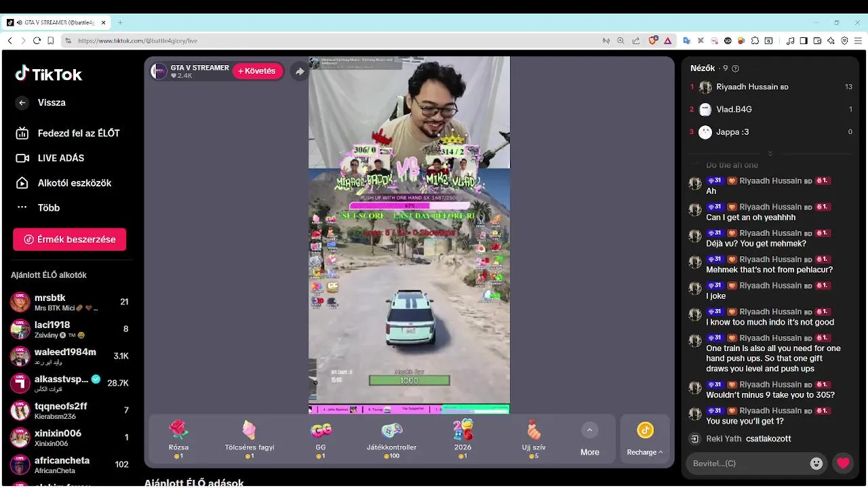Click the live video player

coord(409,235)
